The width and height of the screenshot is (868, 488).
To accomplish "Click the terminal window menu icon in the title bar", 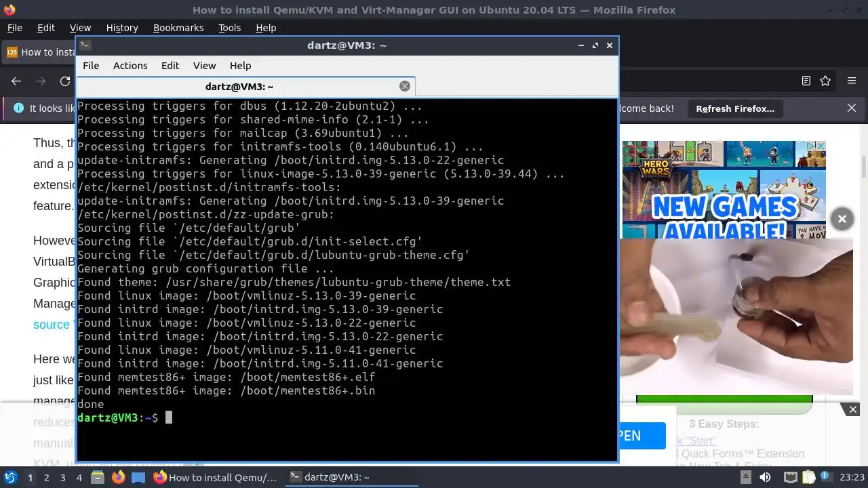I will coord(85,45).
